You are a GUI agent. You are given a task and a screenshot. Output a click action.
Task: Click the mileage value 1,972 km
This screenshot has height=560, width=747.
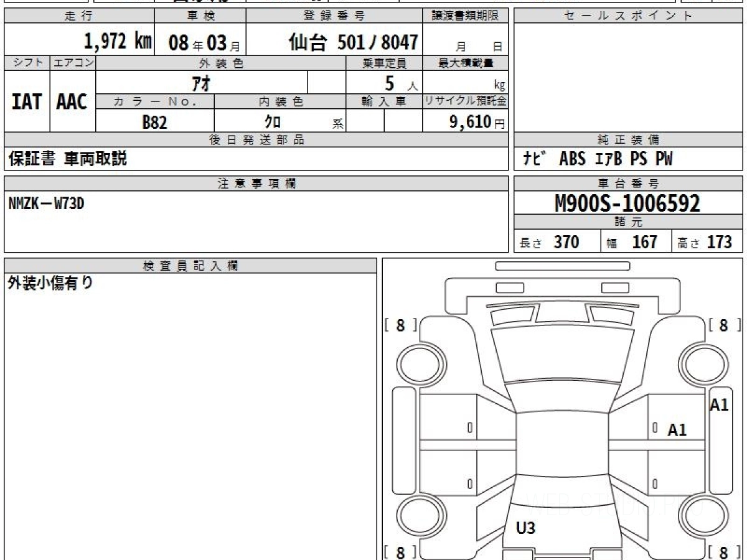coord(118,42)
